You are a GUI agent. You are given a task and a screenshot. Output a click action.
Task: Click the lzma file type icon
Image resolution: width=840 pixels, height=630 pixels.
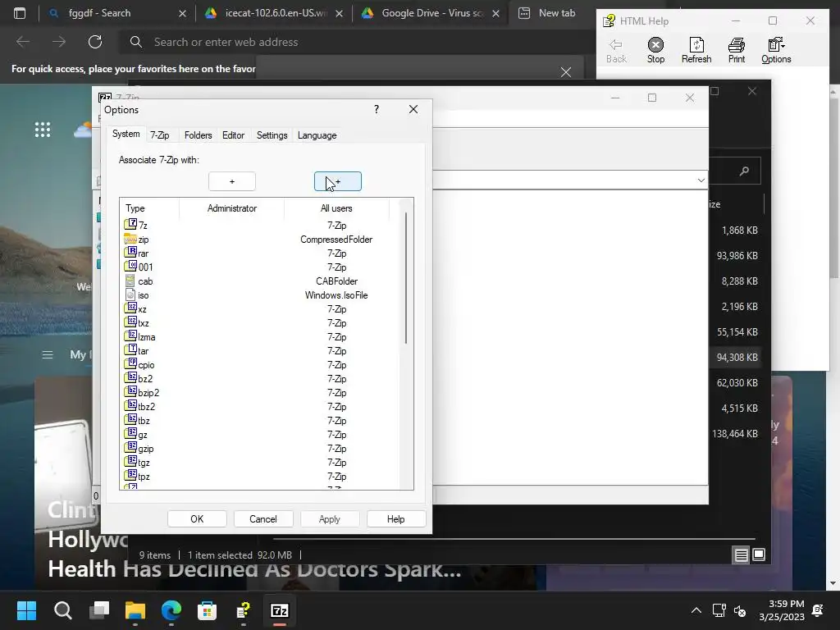[x=130, y=336]
